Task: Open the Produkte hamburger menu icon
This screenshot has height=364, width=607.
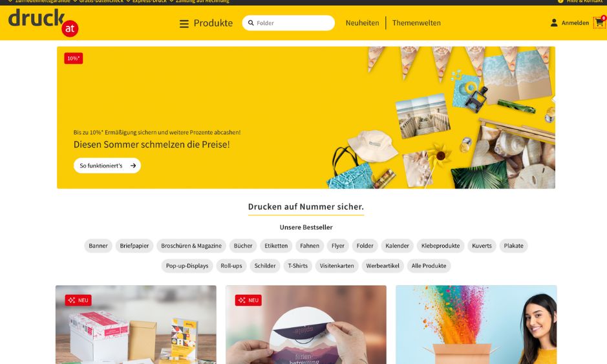Action: 184,24
